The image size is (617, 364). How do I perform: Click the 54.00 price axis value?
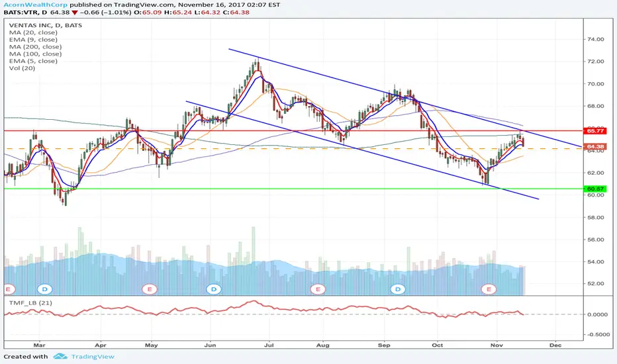[595, 261]
